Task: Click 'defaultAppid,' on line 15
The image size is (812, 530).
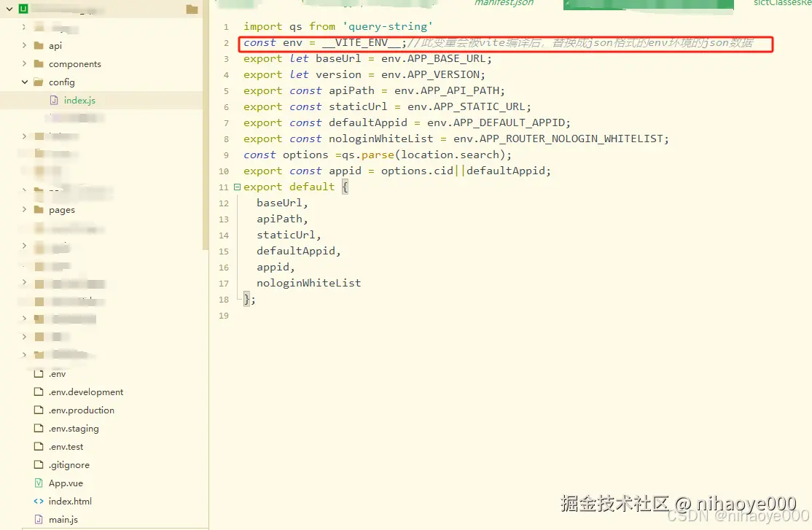Action: pyautogui.click(x=299, y=252)
